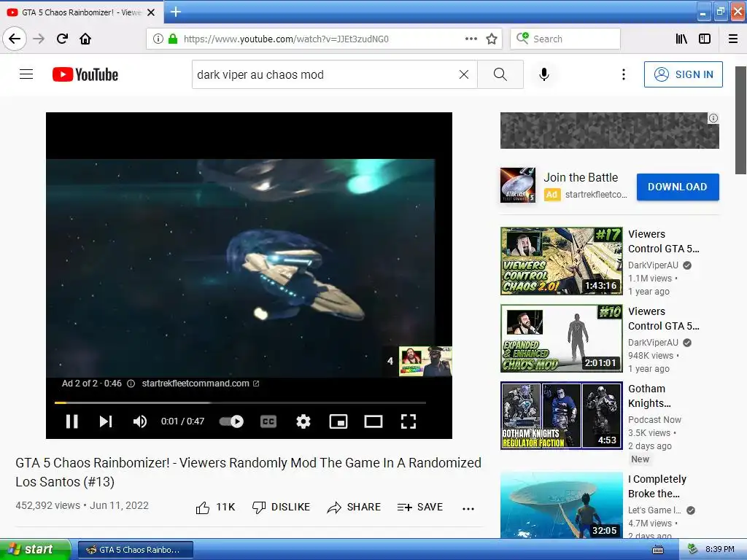
Task: Click SAVE to playlist
Action: (419, 507)
